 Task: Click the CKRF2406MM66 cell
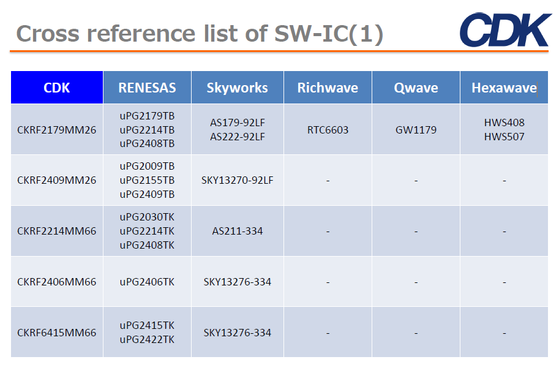(x=57, y=282)
